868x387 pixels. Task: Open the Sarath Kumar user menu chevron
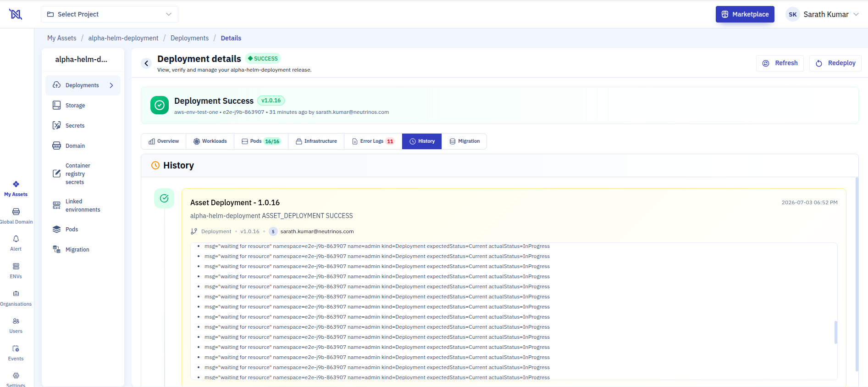856,14
